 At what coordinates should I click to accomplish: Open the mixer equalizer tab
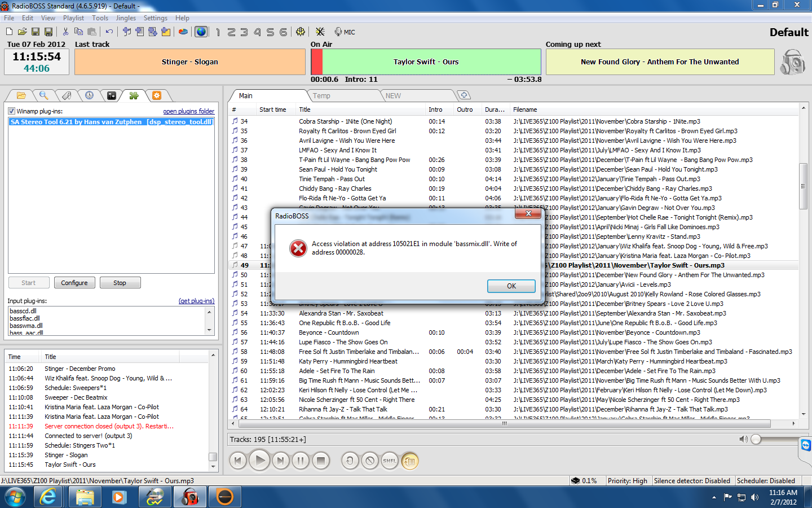[x=112, y=95]
